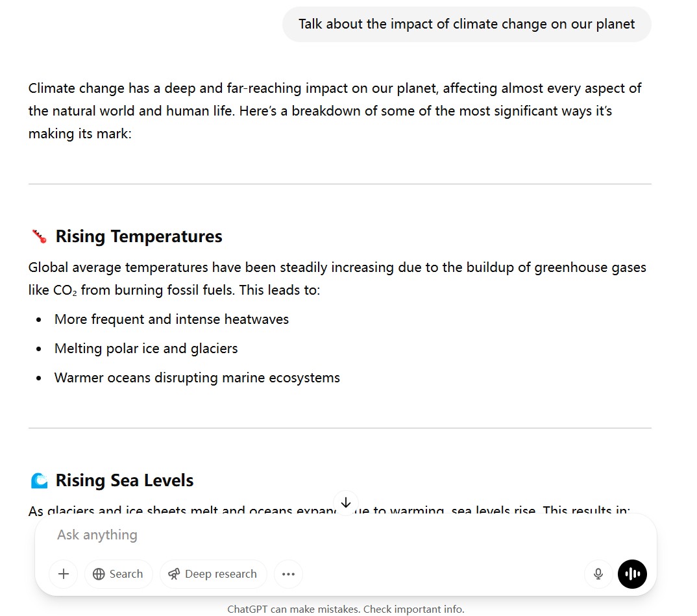Launch voice mode with black waveform button

tap(632, 574)
